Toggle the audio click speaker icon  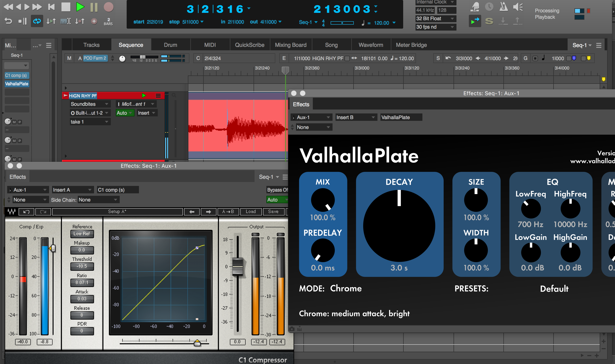pyautogui.click(x=518, y=7)
